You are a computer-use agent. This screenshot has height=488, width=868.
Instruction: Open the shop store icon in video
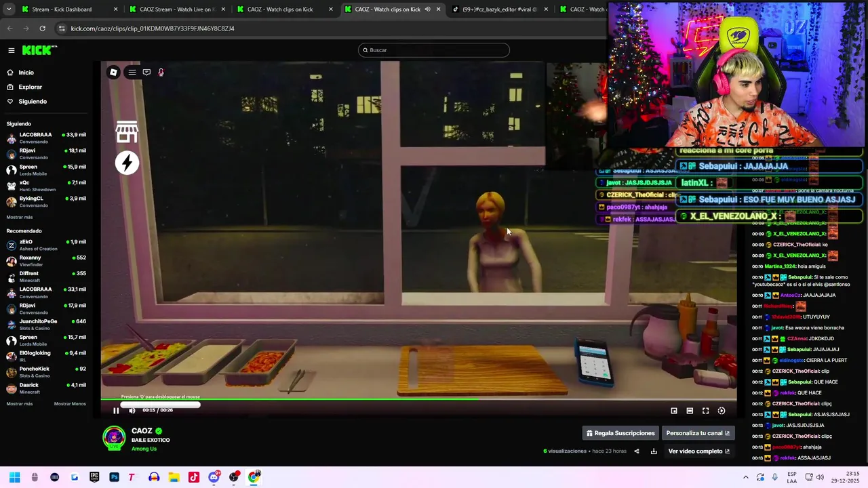pos(127,132)
